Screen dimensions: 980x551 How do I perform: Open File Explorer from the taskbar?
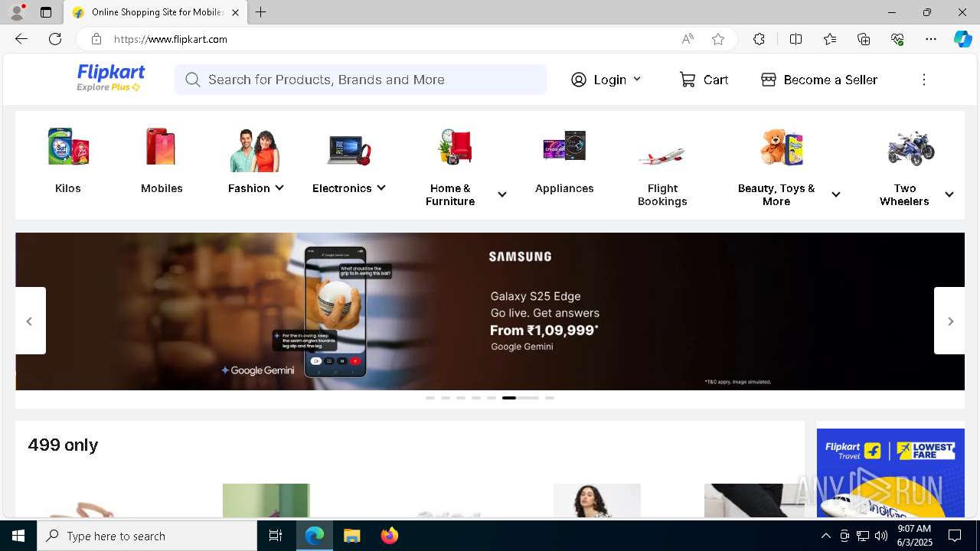click(x=351, y=536)
